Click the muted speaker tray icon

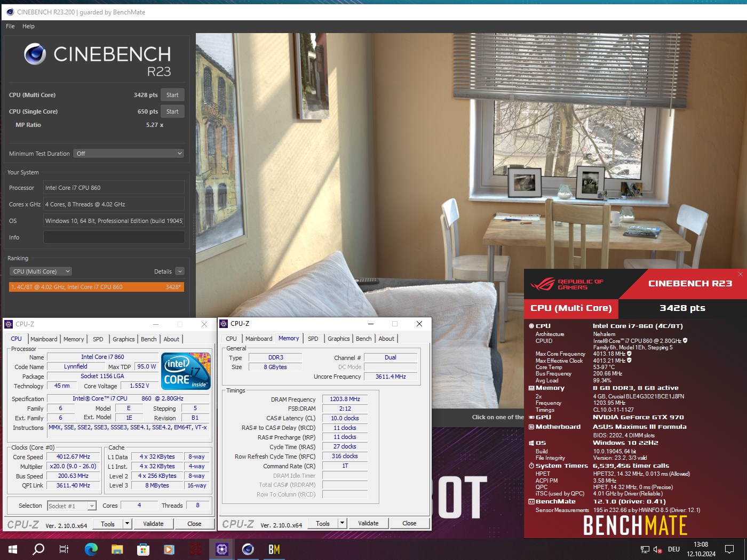pos(657,549)
